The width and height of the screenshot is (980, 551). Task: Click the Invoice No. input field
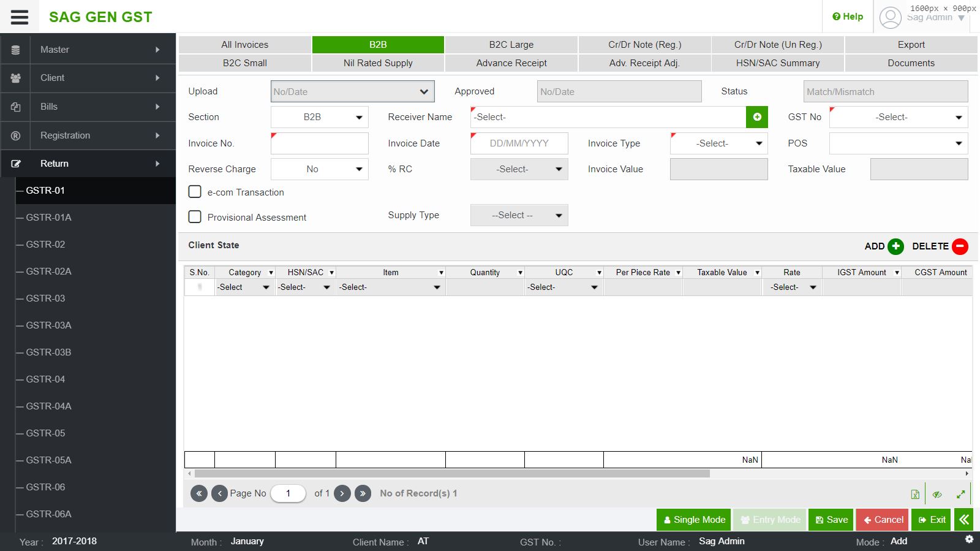[320, 143]
